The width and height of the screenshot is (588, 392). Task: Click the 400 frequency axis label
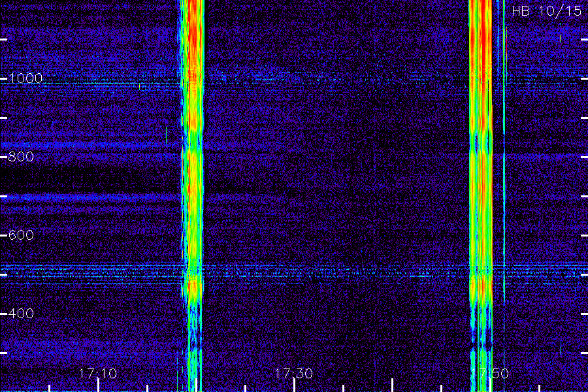(21, 314)
